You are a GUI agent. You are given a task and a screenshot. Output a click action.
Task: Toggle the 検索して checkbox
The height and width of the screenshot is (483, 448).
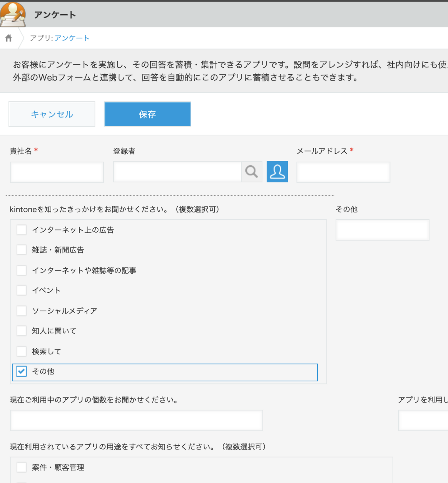pos(21,351)
